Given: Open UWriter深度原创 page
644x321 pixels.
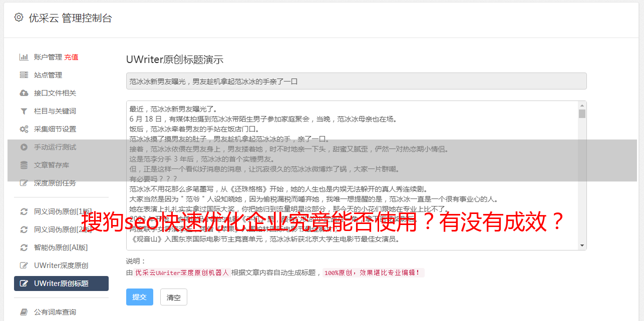Looking at the screenshot, I should (61, 265).
